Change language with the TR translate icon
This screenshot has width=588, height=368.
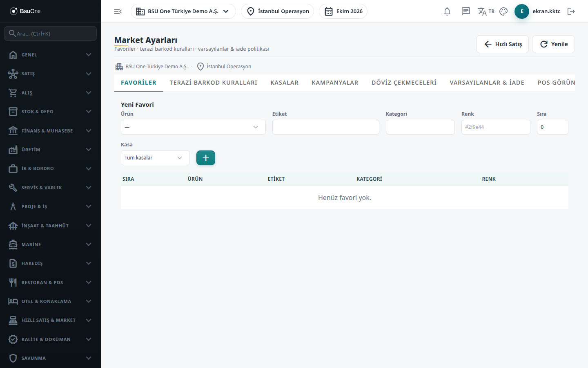[x=486, y=11]
